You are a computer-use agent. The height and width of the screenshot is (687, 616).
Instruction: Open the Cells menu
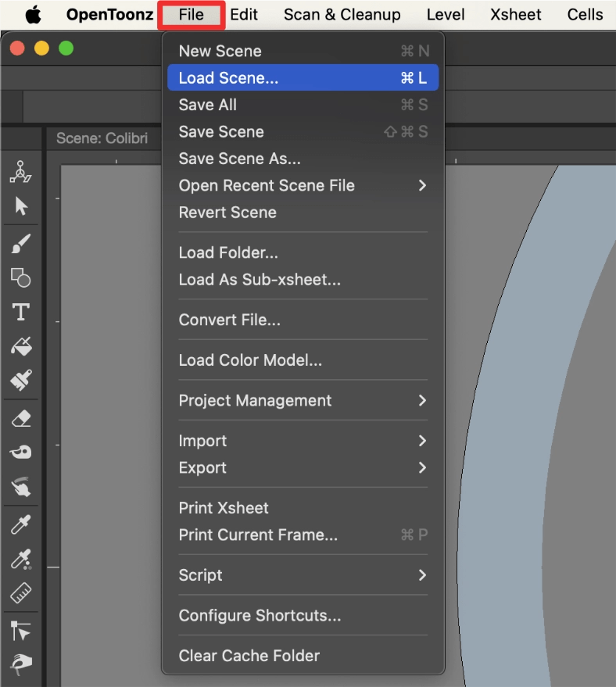pos(585,14)
